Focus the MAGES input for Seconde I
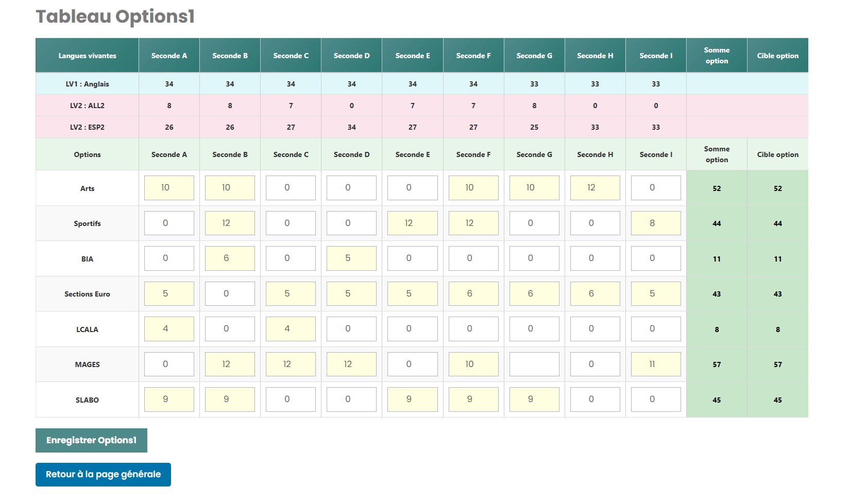The image size is (849, 504). [656, 364]
